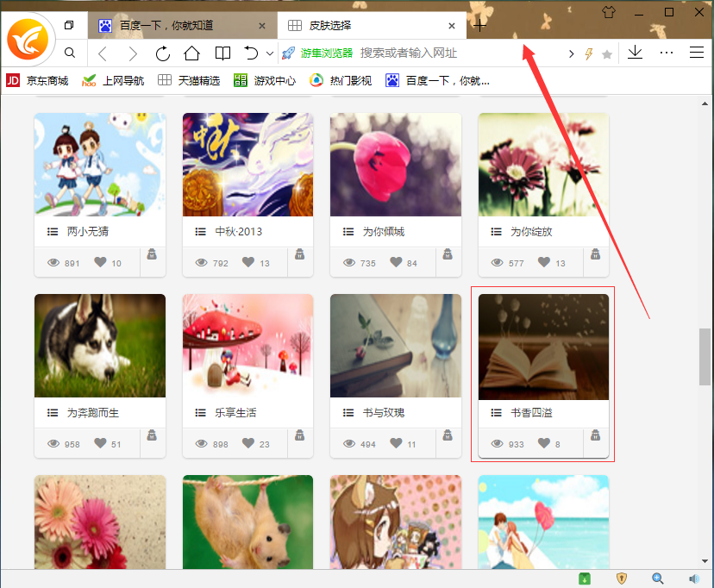The image size is (714, 588).
Task: Close the 皮肤选择 tab
Action: coord(451,26)
